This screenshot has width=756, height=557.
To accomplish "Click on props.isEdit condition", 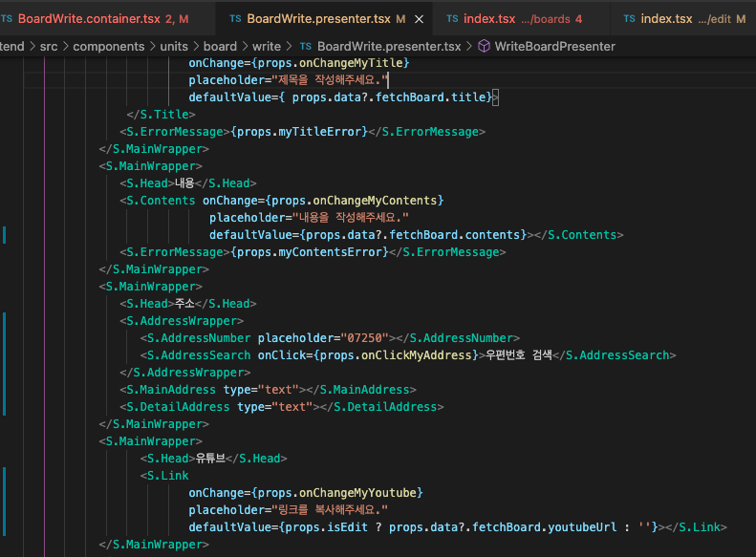I will pyautogui.click(x=327, y=527).
